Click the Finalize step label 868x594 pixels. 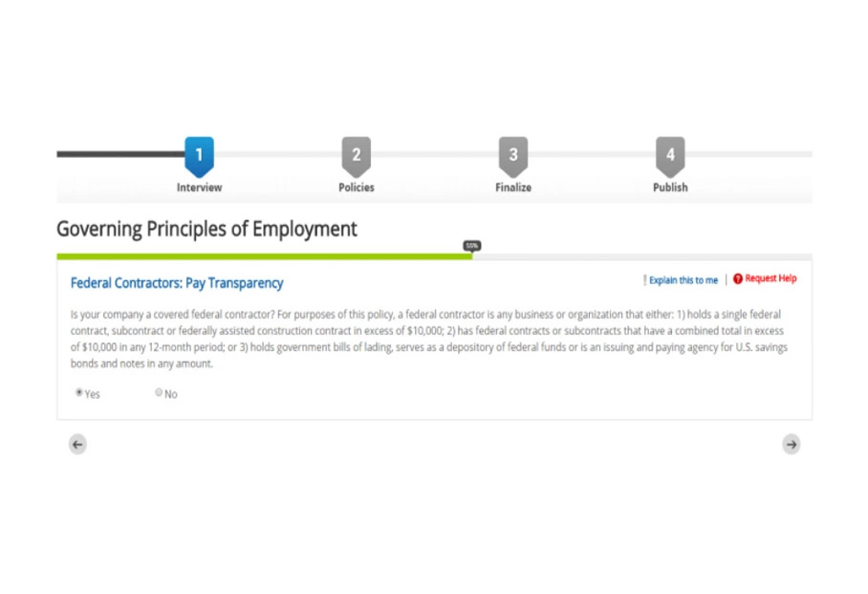click(x=512, y=187)
